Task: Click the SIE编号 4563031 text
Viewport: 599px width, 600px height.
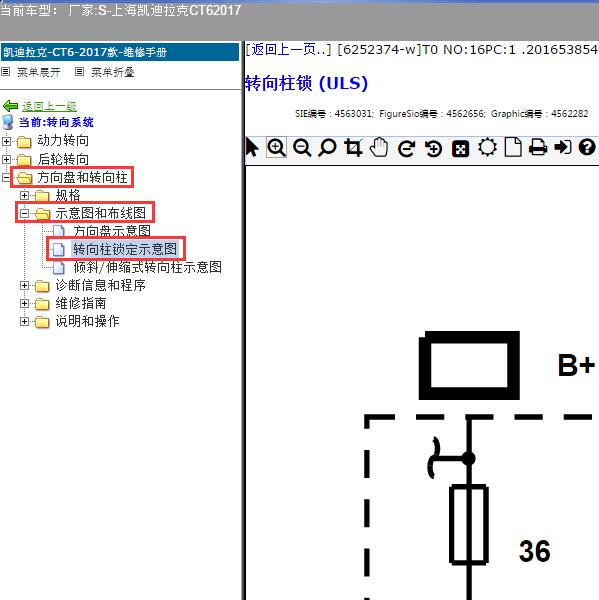Action: (x=333, y=114)
